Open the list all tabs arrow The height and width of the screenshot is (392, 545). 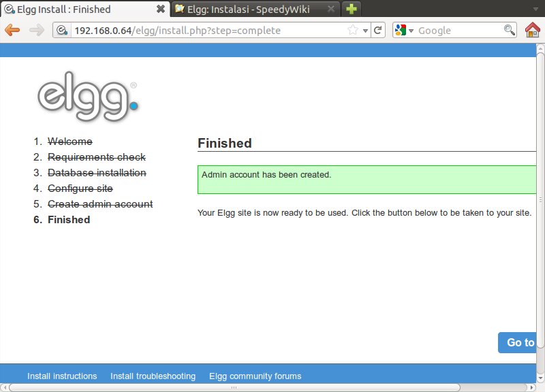pyautogui.click(x=535, y=9)
